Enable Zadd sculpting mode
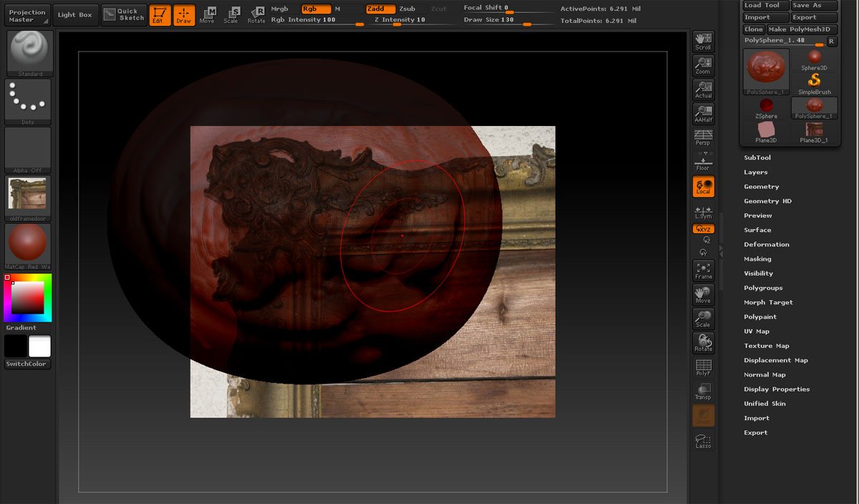 (380, 9)
